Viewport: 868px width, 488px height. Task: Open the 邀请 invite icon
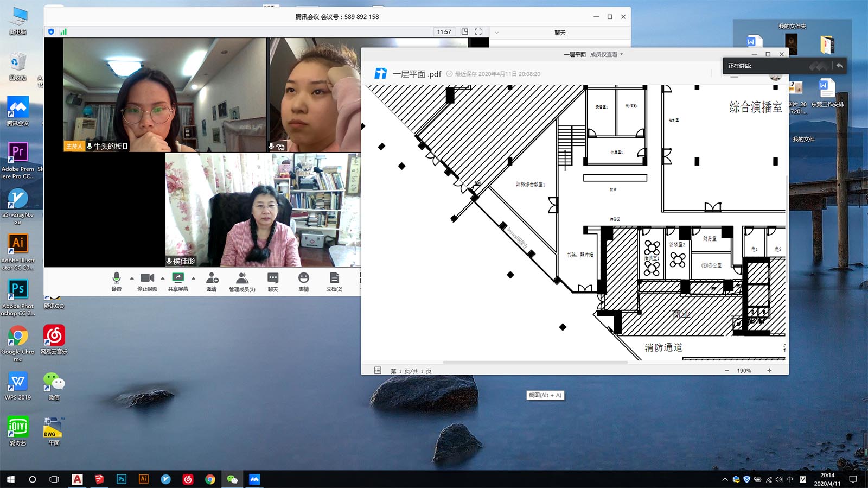pyautogui.click(x=212, y=281)
